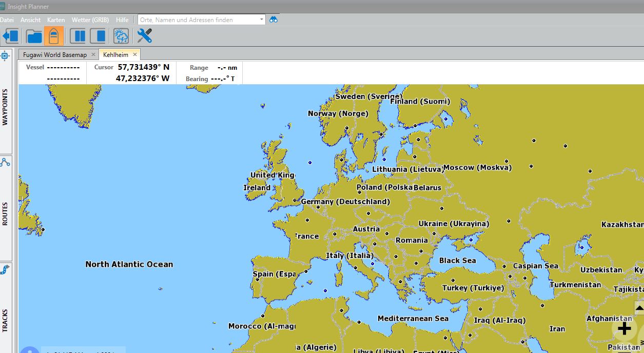Toggle the orange vessel toolbar button
This screenshot has height=353, width=644.
[x=54, y=36]
